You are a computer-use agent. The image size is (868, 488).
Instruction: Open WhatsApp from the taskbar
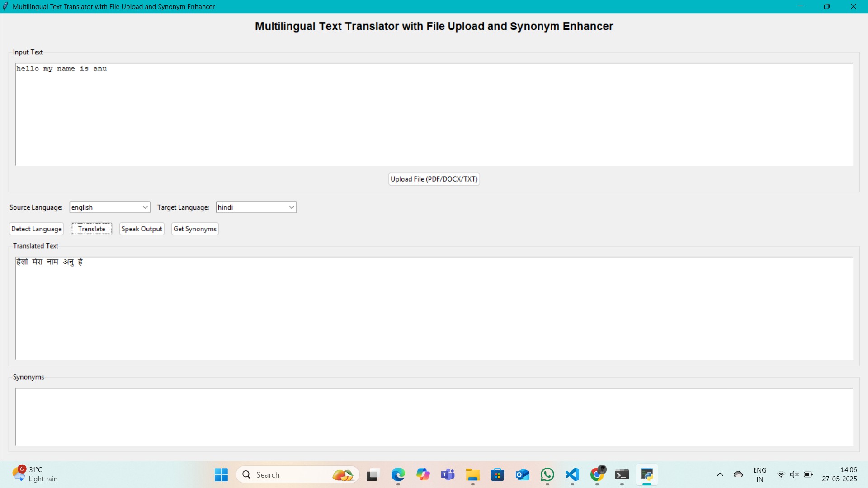[547, 474]
